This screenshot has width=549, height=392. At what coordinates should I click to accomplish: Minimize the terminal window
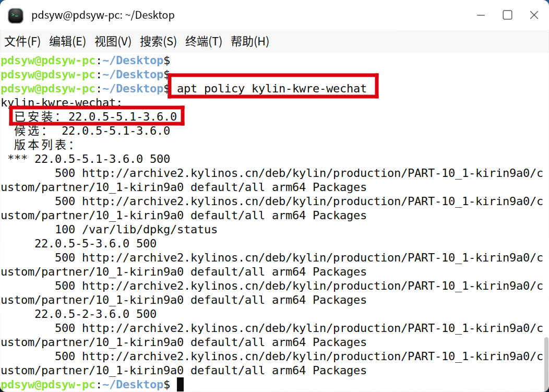pos(481,16)
